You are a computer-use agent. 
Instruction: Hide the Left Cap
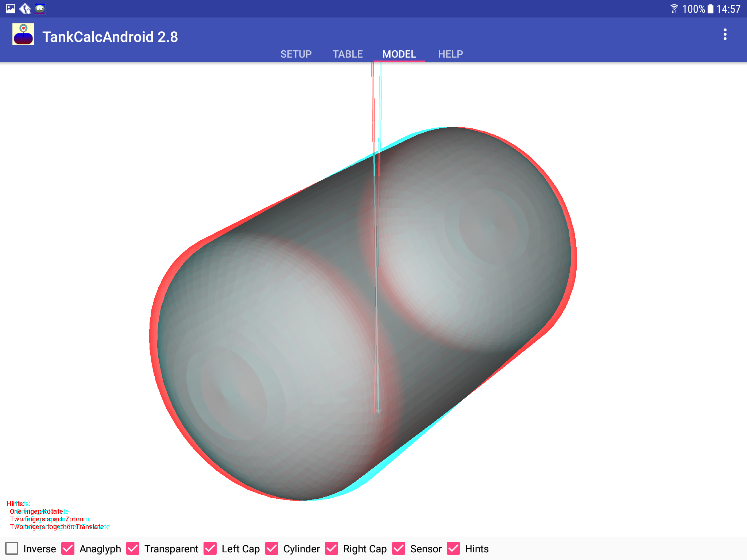click(210, 548)
